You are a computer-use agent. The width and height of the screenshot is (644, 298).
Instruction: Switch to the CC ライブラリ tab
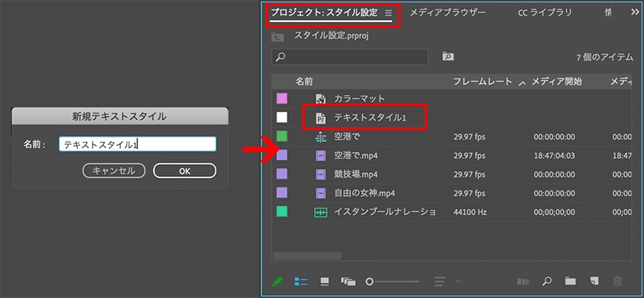545,13
